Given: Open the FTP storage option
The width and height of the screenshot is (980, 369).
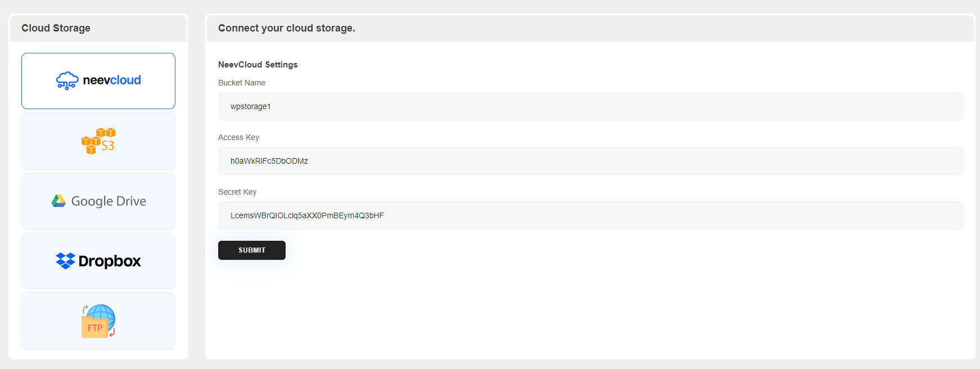Looking at the screenshot, I should tap(98, 321).
